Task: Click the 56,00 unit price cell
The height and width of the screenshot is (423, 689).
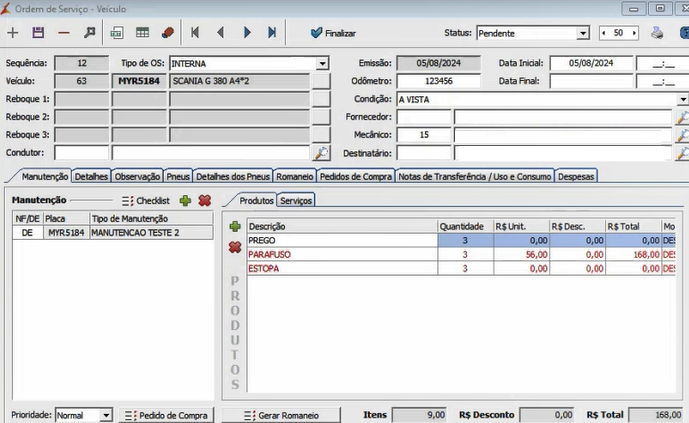Action: [522, 255]
